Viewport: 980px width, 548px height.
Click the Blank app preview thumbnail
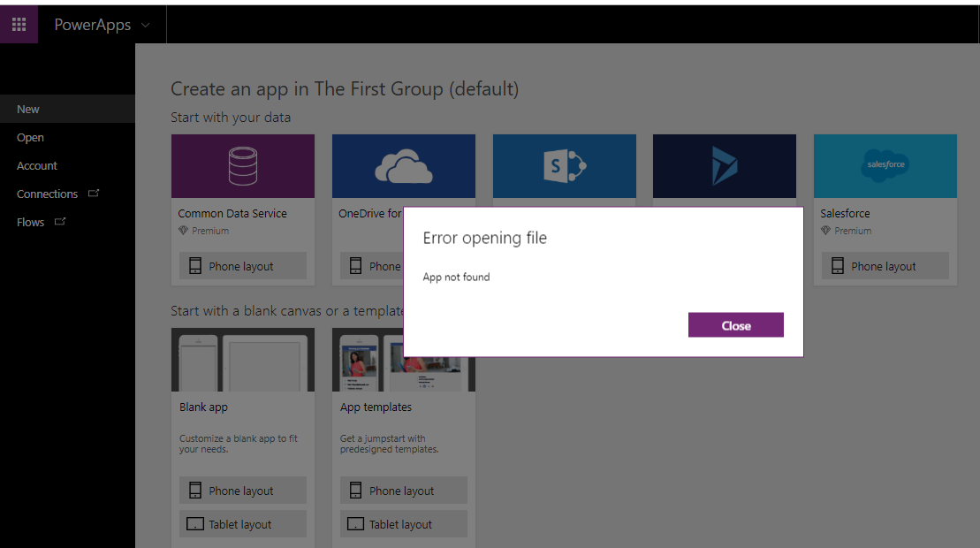point(242,360)
